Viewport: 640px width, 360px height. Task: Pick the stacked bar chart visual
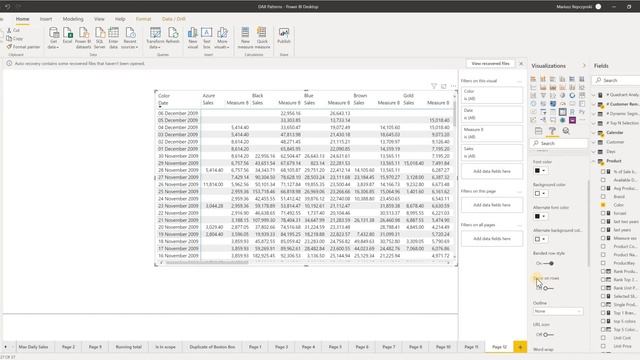coord(533,79)
